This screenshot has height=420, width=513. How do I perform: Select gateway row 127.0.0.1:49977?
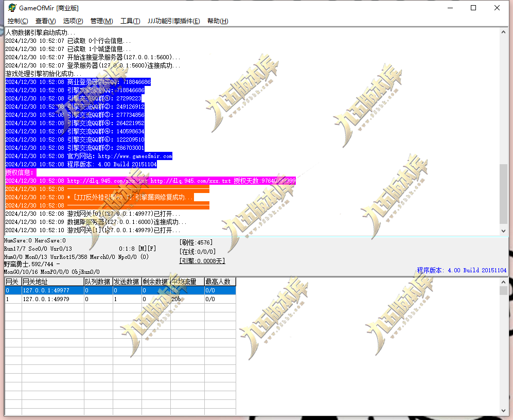120,290
